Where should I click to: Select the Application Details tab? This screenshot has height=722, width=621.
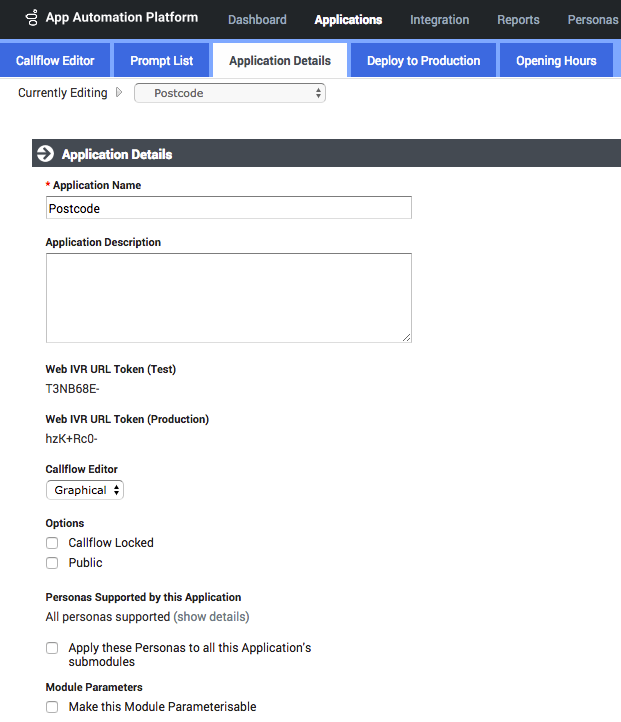(280, 60)
